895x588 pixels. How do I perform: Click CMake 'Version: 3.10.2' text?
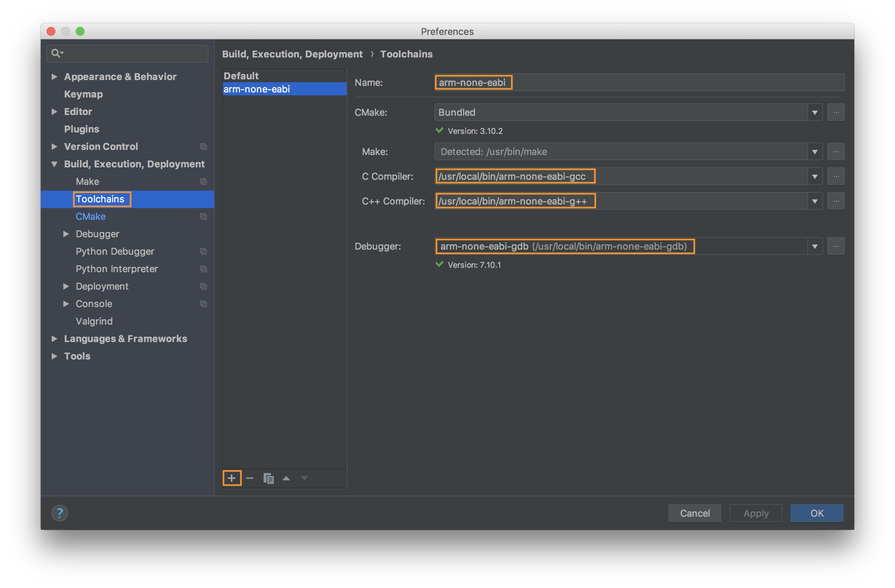pyautogui.click(x=475, y=131)
